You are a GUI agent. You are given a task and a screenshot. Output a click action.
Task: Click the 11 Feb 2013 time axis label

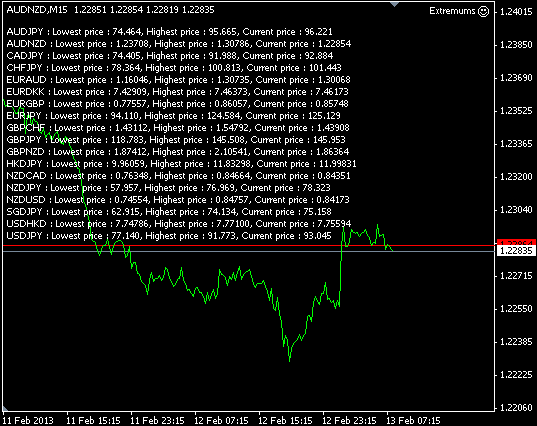tap(28, 420)
